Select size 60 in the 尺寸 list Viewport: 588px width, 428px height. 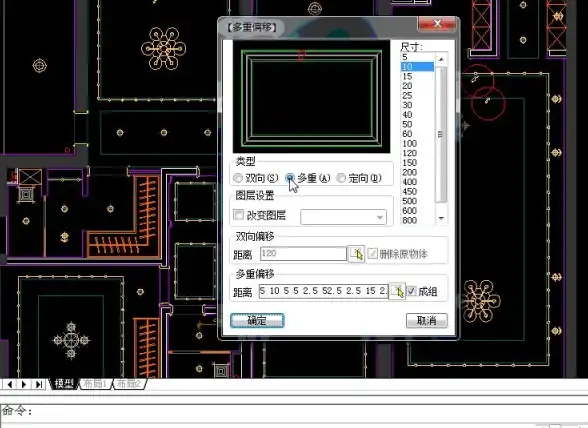click(x=417, y=134)
